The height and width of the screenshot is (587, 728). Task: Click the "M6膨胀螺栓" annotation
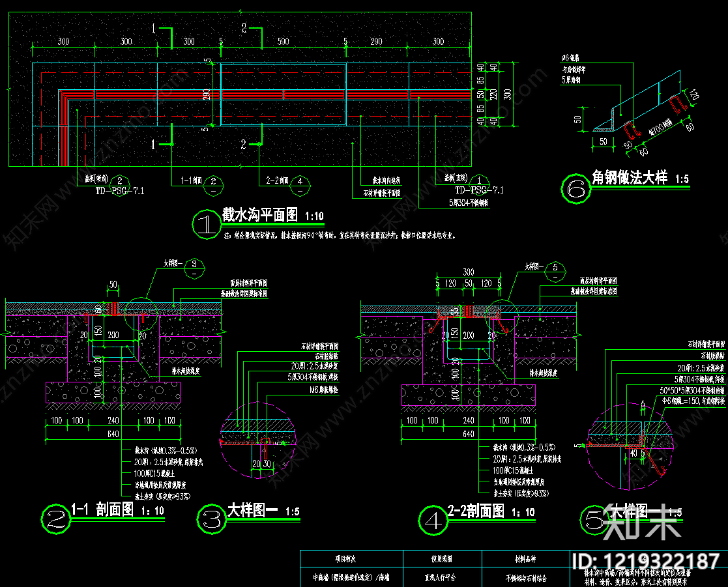tap(324, 390)
